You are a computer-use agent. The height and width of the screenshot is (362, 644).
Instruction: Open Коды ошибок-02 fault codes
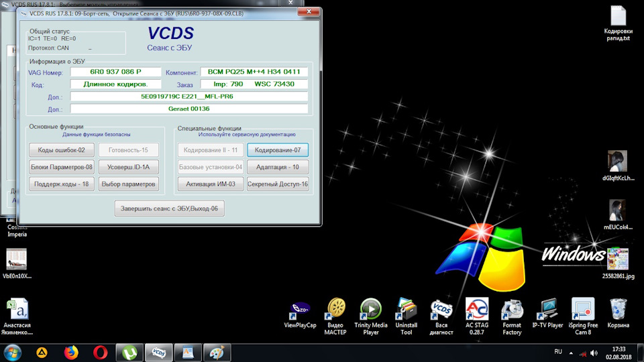click(62, 149)
